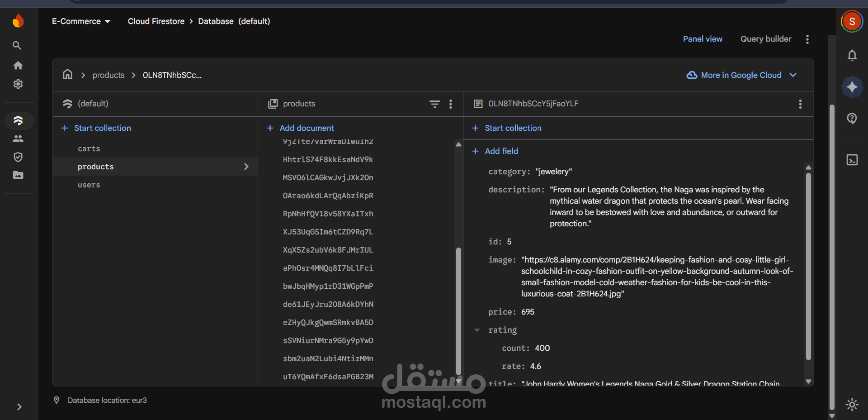Click the price field value 695

(528, 312)
